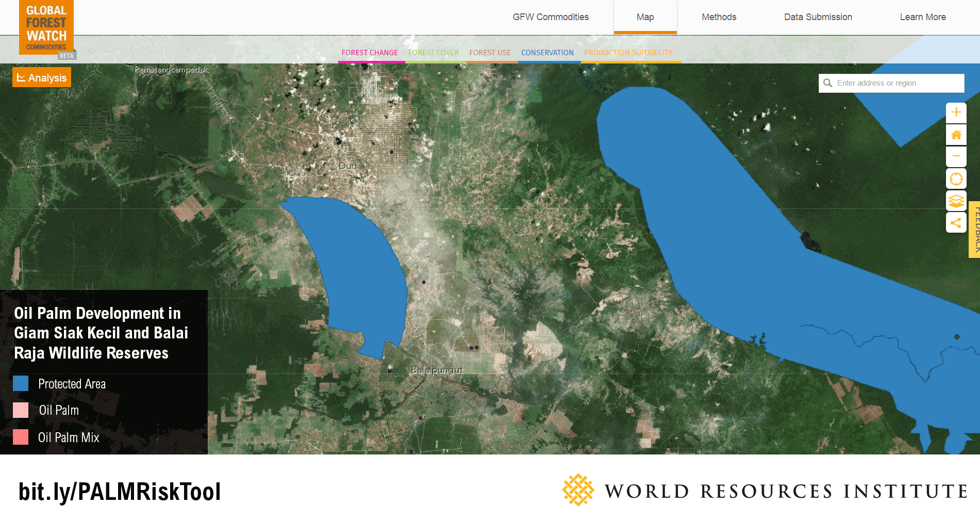Screen dimensions: 980x520
Task: Open the Methods page
Action: point(719,17)
